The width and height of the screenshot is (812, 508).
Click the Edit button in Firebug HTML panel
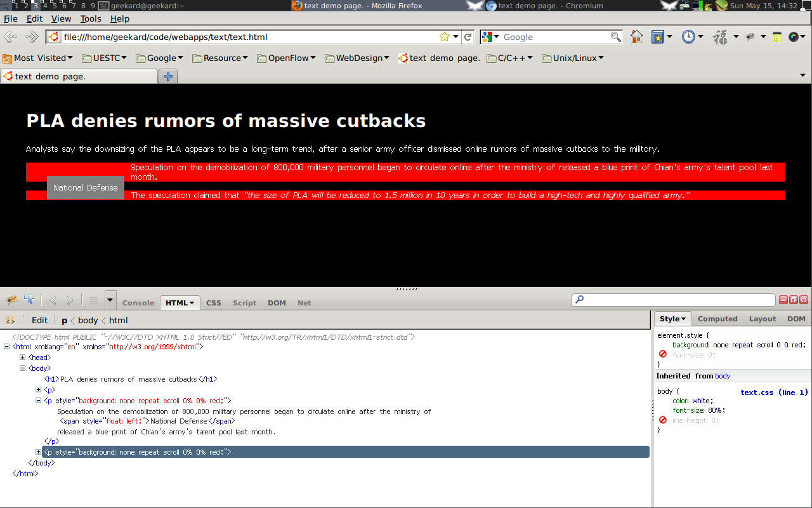pyautogui.click(x=39, y=321)
